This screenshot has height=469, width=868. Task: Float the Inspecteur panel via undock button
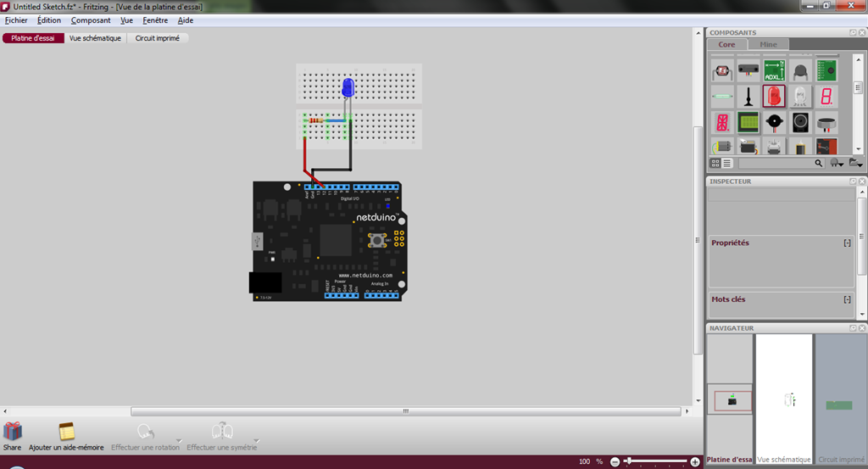click(x=853, y=181)
